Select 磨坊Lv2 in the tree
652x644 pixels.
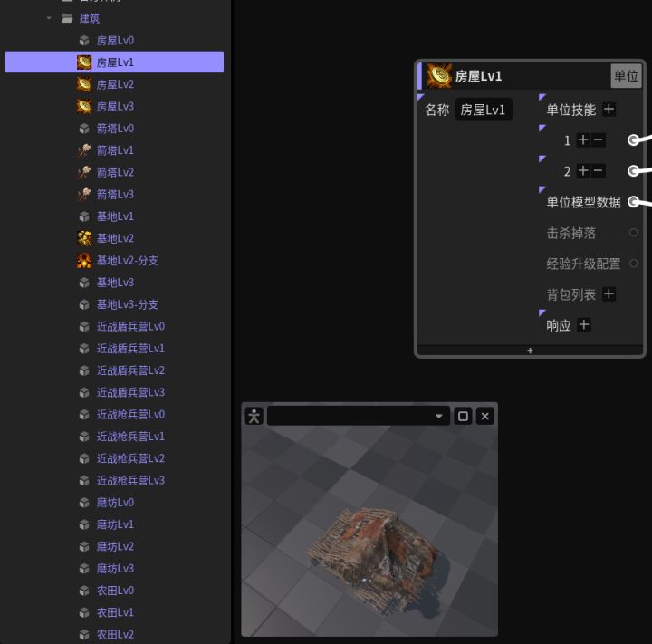click(x=115, y=547)
